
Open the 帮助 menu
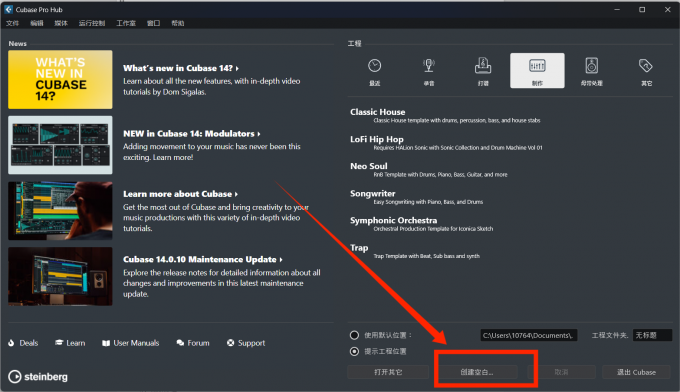click(178, 23)
